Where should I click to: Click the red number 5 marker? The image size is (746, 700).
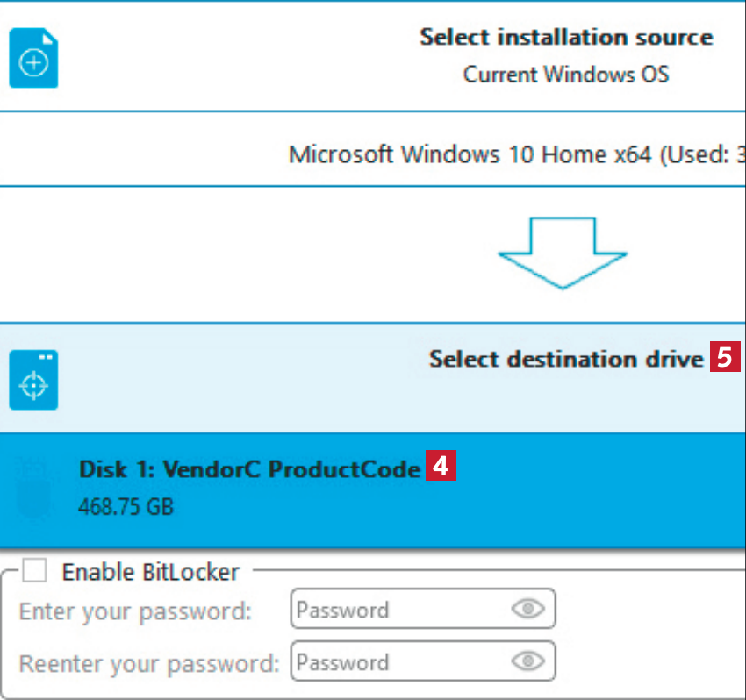coord(725,358)
